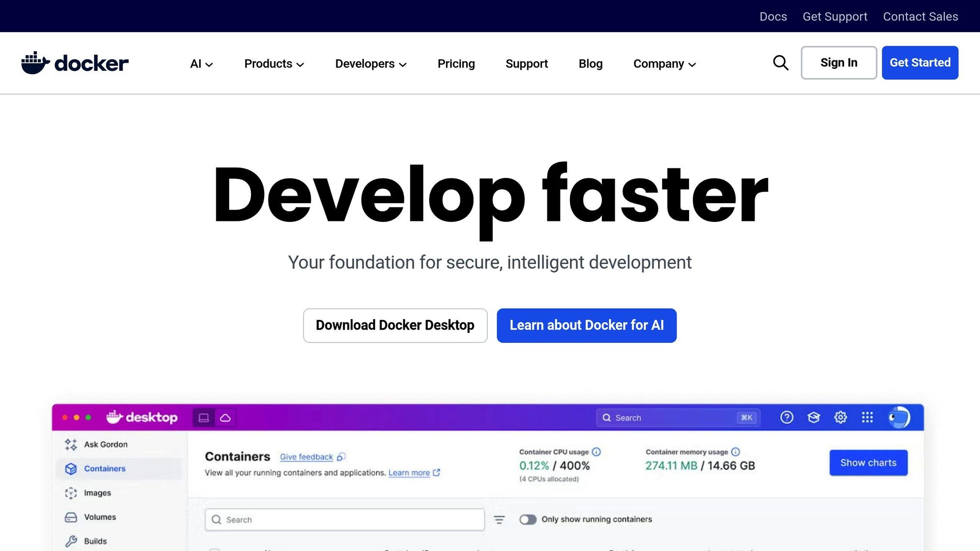Screen dimensions: 980x551
Task: Click the magnifier icon in Desktop search bar
Action: tap(607, 418)
